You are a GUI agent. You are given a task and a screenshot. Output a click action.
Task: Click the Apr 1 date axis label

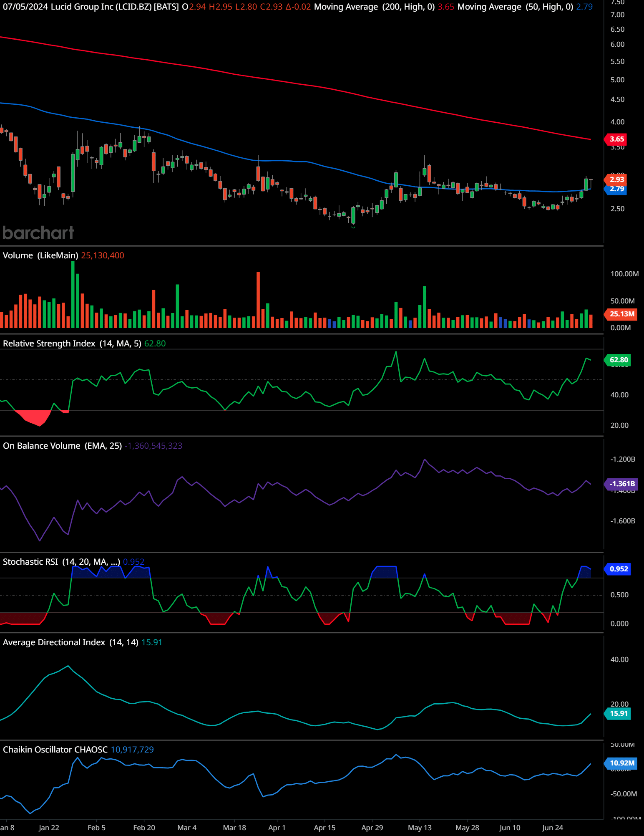tap(277, 828)
